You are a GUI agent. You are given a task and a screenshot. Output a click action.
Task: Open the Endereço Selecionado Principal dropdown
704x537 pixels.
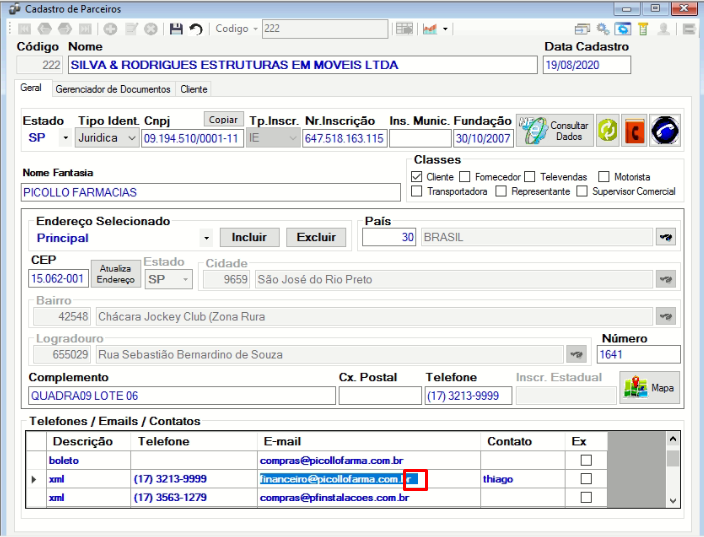click(206, 238)
